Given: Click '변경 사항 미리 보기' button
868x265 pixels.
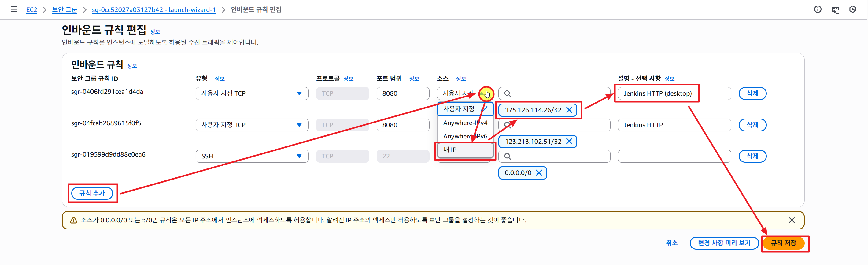Looking at the screenshot, I should [724, 243].
